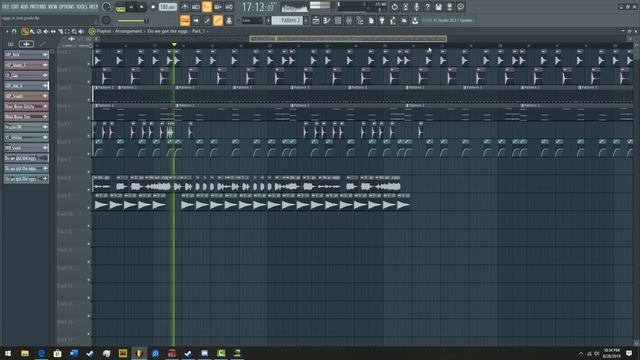The width and height of the screenshot is (640, 360).
Task: Select the GP_Kick clip in picker
Action: (x=26, y=54)
